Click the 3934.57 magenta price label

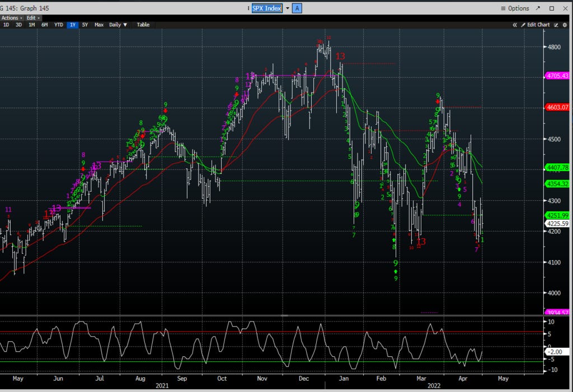557,313
